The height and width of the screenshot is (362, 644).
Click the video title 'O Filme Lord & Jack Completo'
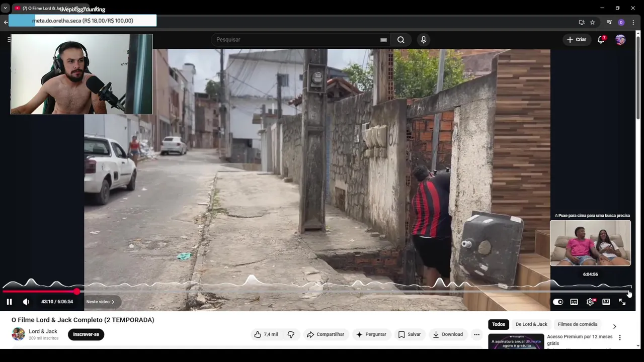pos(83,320)
